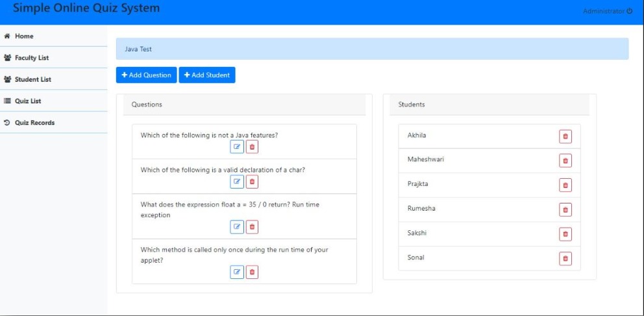
Task: Remove student Rumesha from quiz
Action: [x=565, y=209]
